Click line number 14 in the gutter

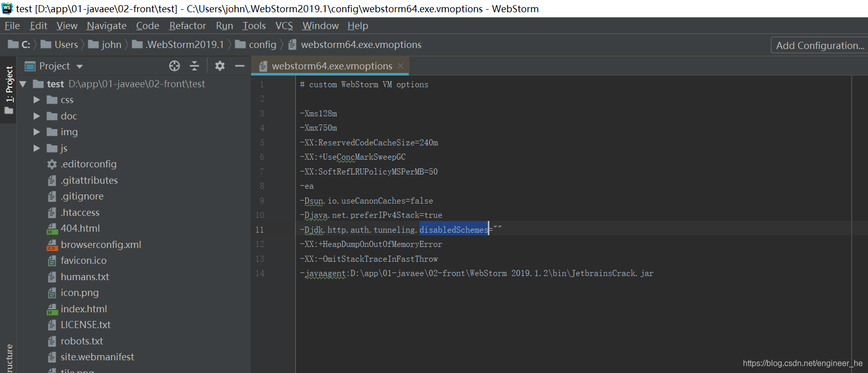(260, 273)
